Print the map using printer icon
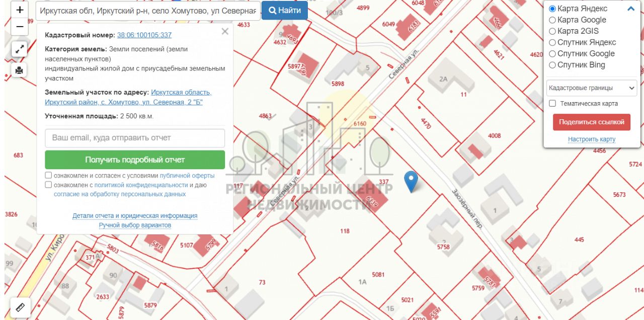This screenshot has height=320, width=644. (19, 70)
